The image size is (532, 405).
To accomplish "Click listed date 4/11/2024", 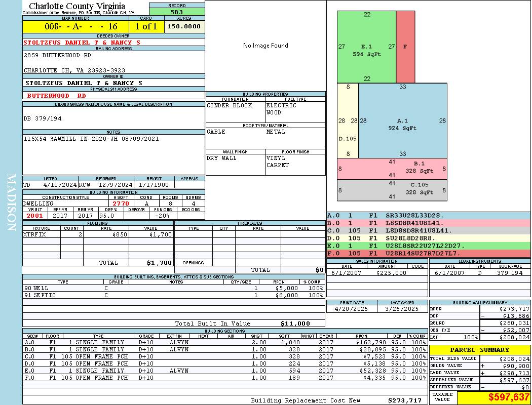I will click(60, 185).
